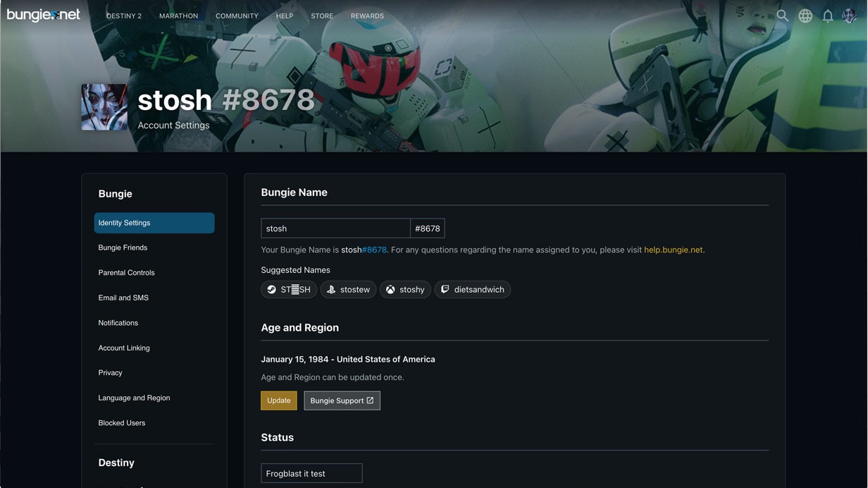Open the search icon in header

(x=782, y=16)
